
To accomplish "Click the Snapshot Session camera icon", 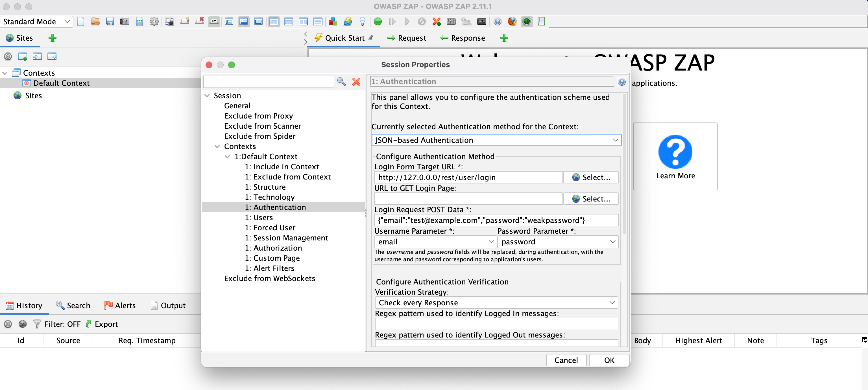I will tap(125, 21).
